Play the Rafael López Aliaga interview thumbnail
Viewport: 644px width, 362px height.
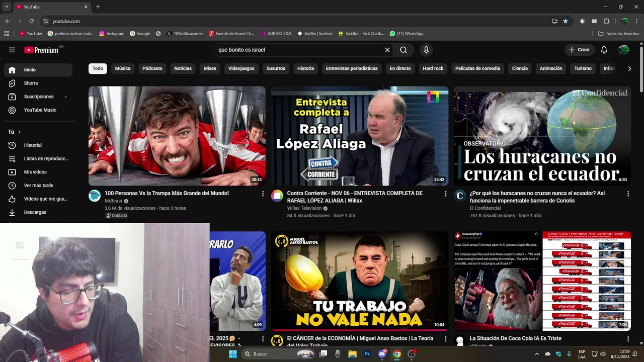[360, 136]
